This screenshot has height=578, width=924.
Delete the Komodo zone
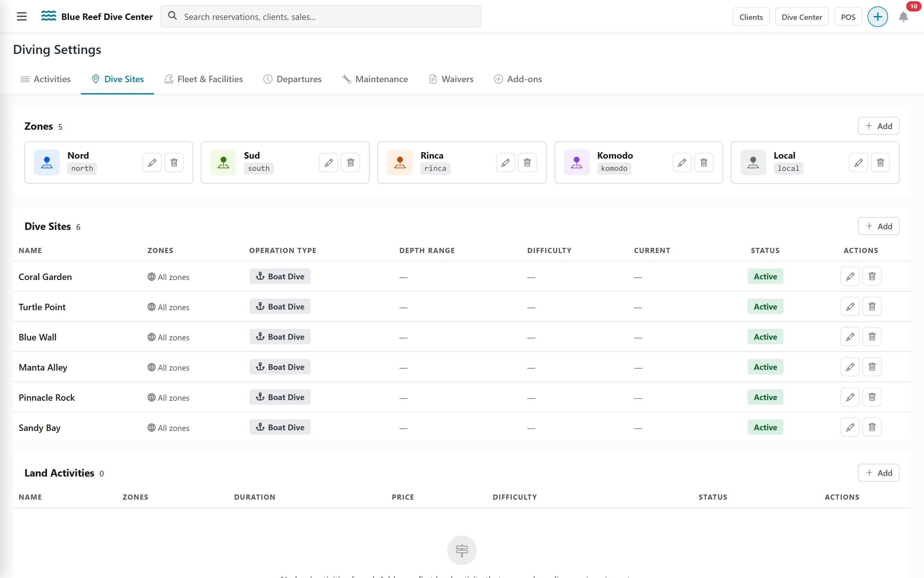[704, 162]
